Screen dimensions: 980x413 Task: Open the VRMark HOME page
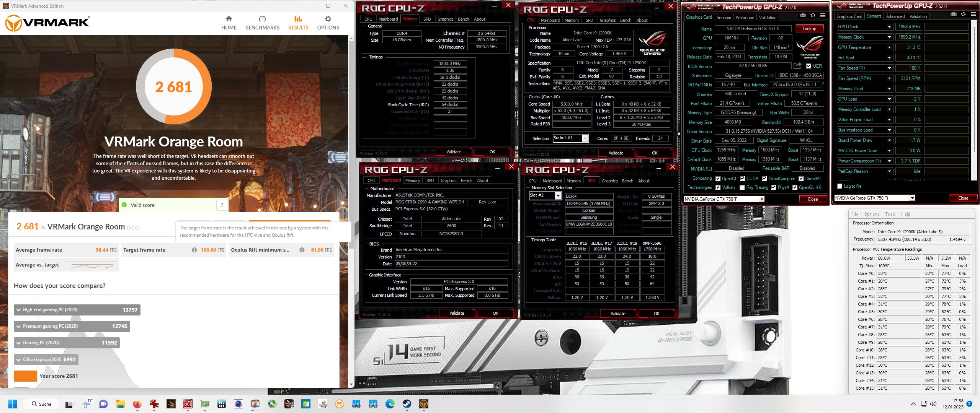coord(229,23)
